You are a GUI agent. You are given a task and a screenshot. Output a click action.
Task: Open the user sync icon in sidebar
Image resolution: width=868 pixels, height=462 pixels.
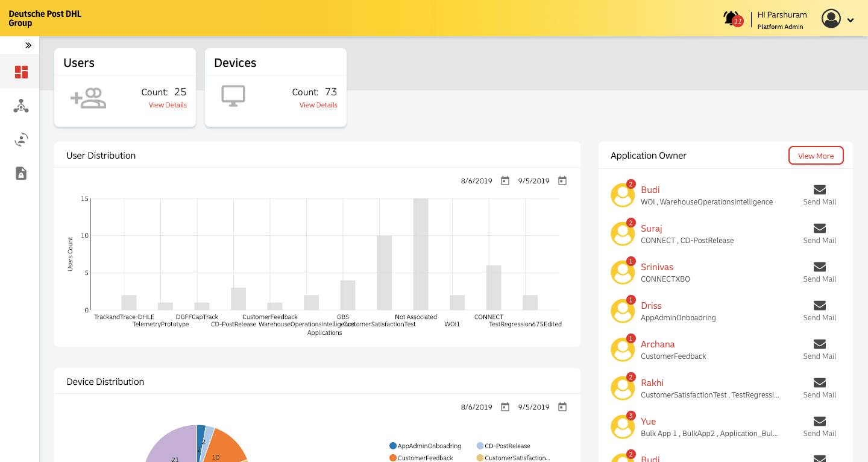21,140
